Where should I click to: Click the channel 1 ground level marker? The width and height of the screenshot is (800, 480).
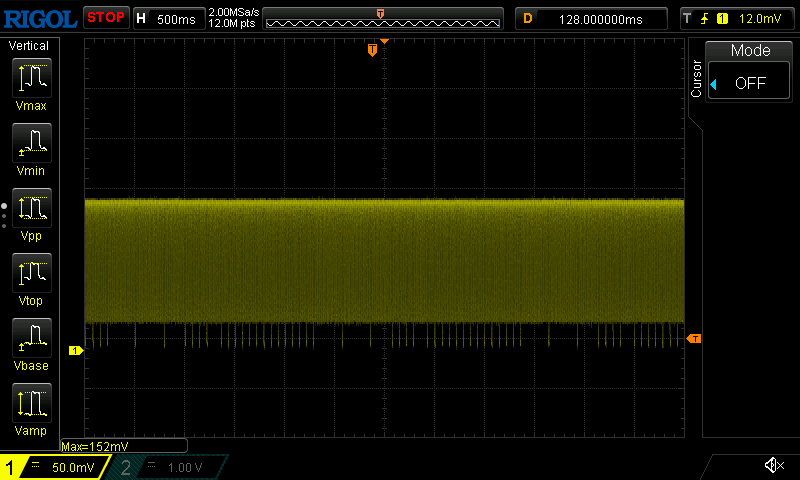click(x=76, y=350)
